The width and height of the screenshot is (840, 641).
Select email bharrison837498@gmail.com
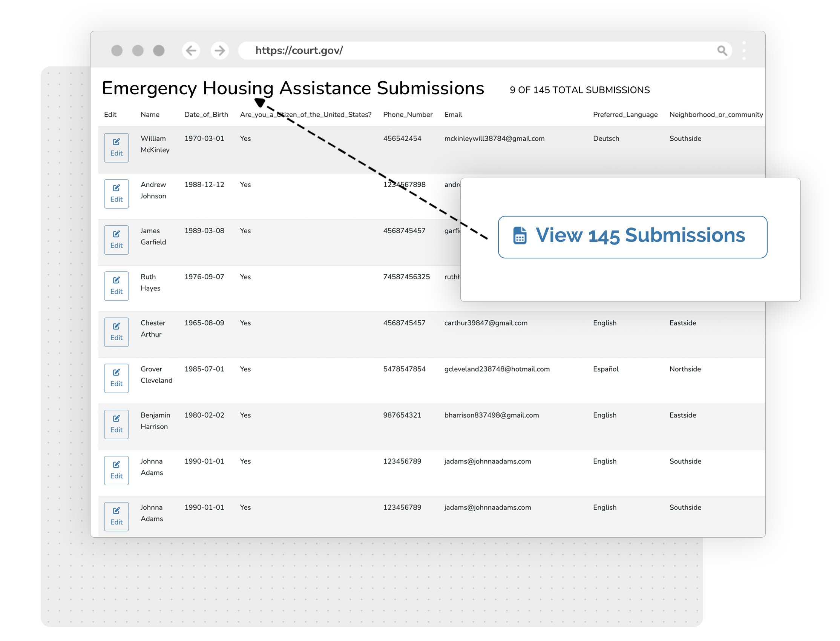click(x=492, y=415)
